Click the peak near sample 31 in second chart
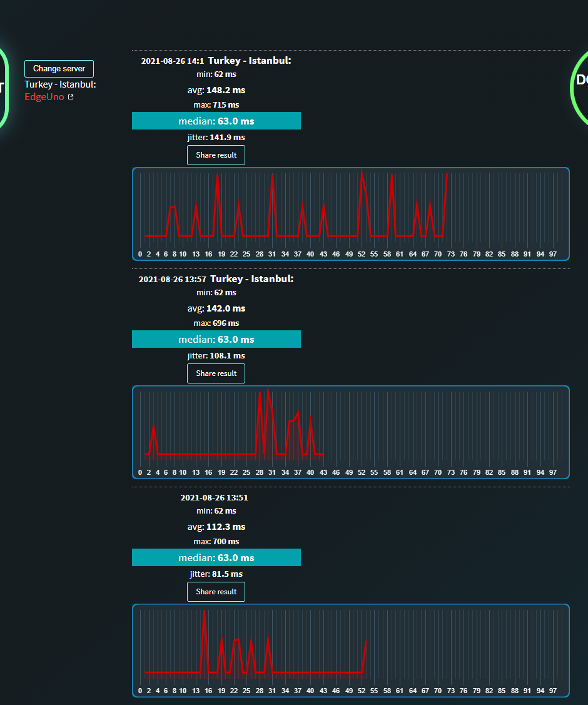 (268, 389)
